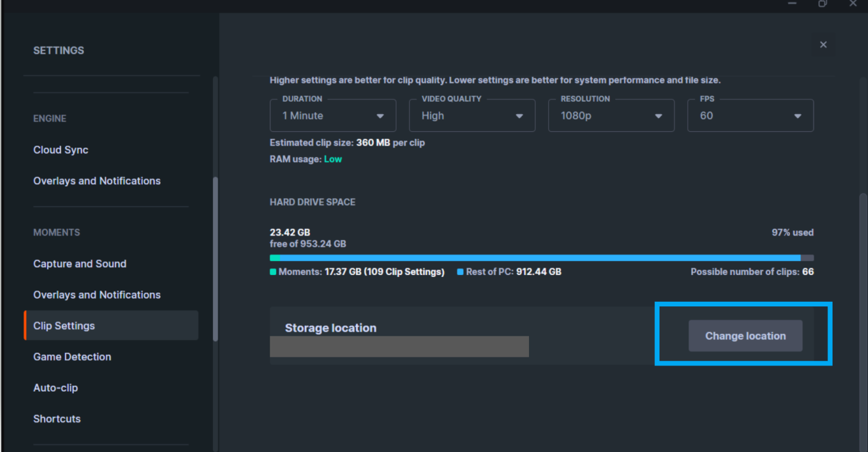Click the sidebar vertical scrollbar
The width and height of the screenshot is (868, 452).
click(x=216, y=258)
